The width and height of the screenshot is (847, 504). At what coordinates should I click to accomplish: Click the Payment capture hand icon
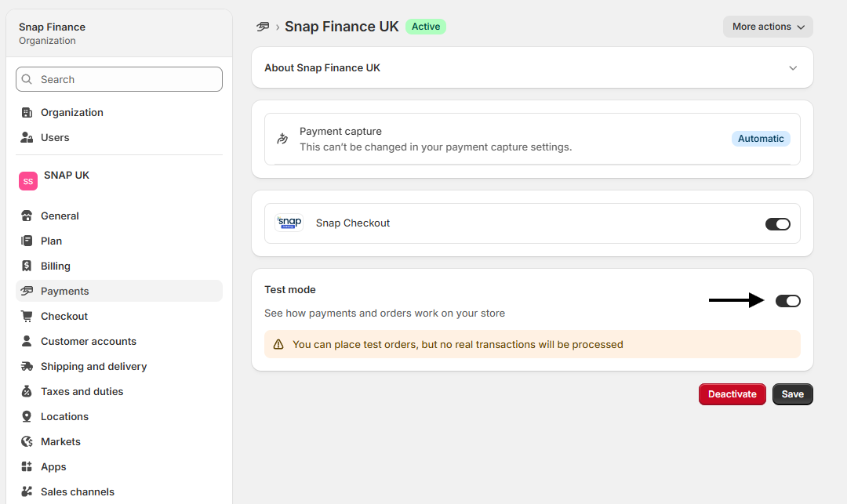point(282,139)
